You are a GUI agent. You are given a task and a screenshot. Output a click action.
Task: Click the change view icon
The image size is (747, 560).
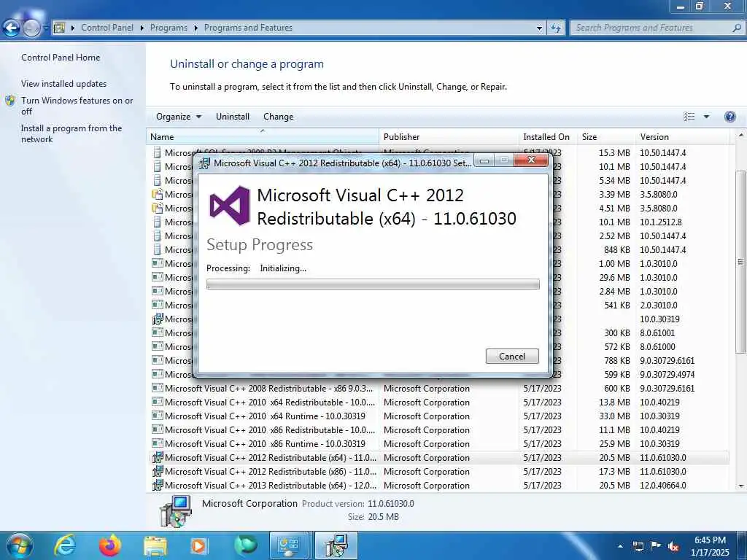(x=689, y=117)
